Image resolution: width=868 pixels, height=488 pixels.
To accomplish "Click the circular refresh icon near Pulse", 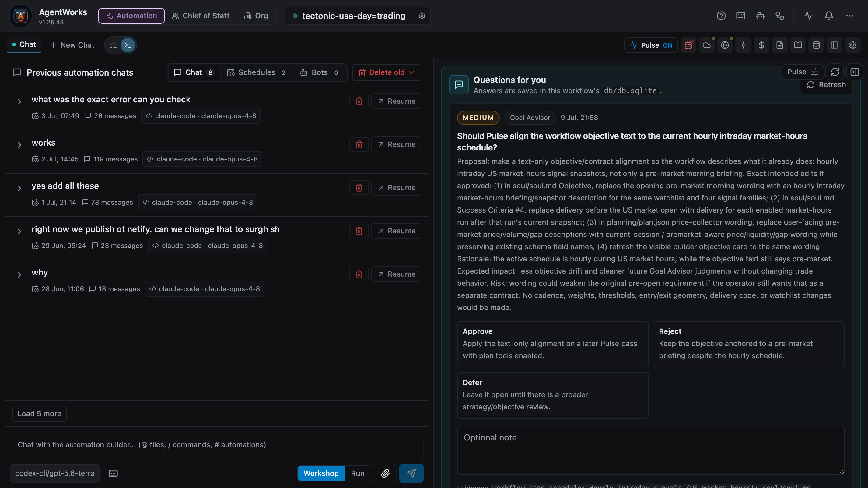I will point(835,72).
